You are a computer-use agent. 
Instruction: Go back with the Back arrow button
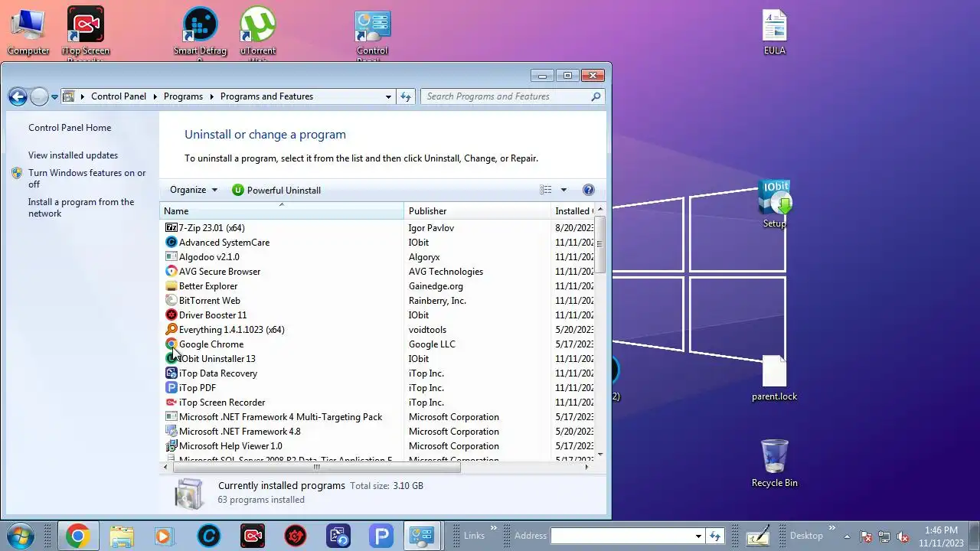pos(18,96)
